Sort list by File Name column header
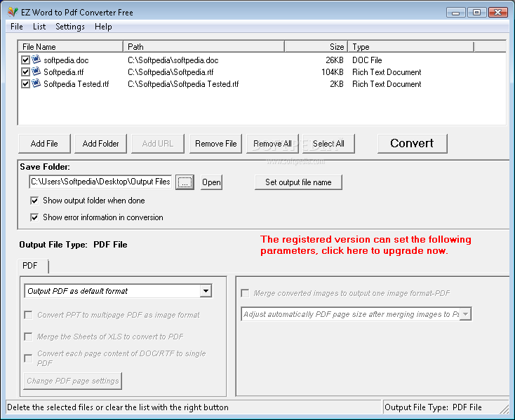The width and height of the screenshot is (515, 420). click(x=71, y=46)
